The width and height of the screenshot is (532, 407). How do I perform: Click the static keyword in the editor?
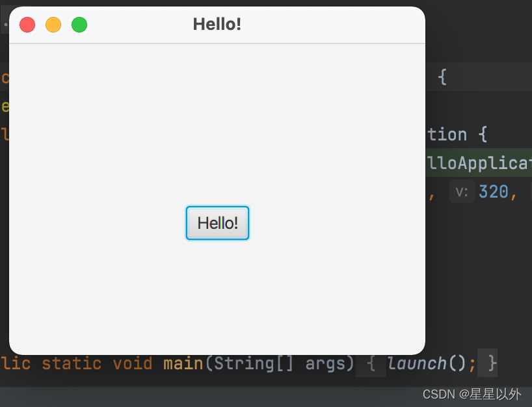point(72,363)
